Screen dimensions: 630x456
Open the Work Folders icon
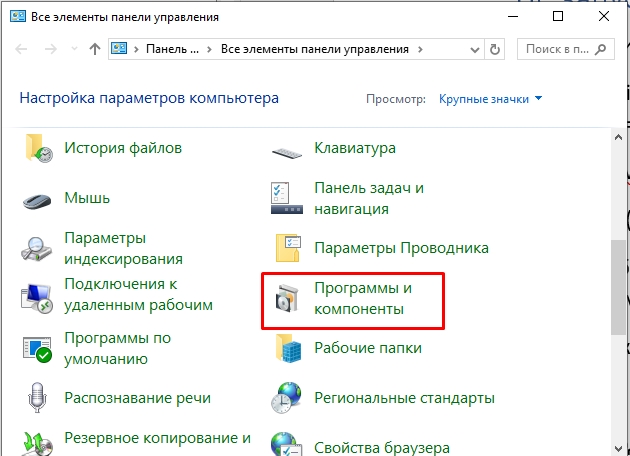(x=287, y=349)
